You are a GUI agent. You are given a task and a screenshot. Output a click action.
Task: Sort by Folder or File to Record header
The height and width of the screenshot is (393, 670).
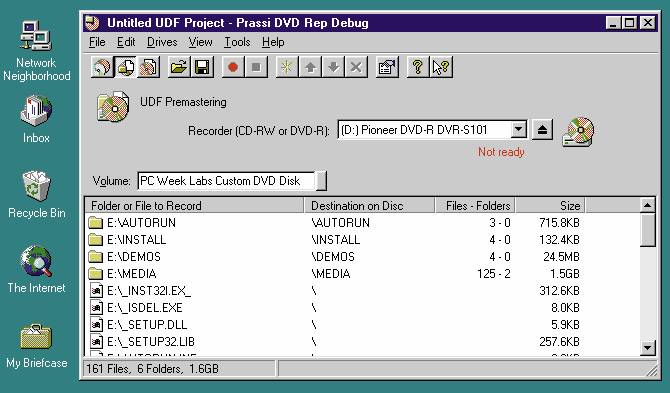coord(194,205)
